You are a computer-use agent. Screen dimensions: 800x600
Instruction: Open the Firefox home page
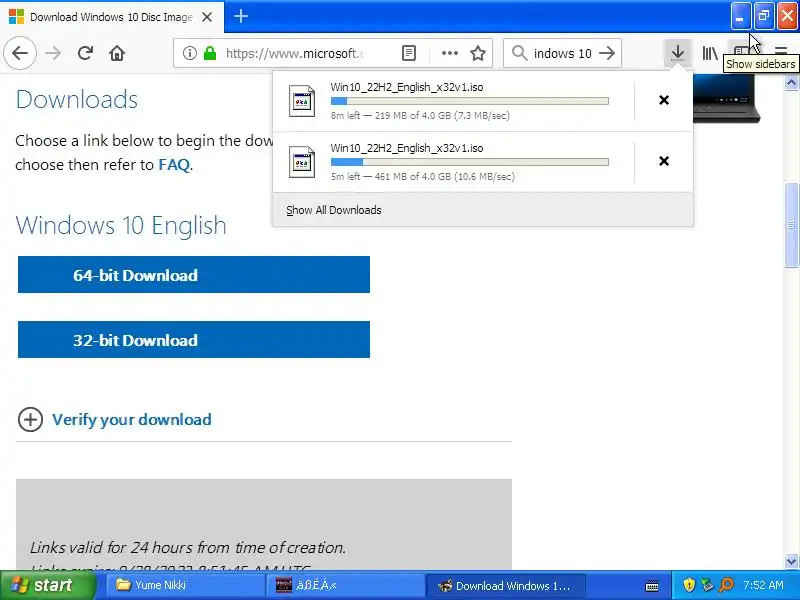pos(117,53)
